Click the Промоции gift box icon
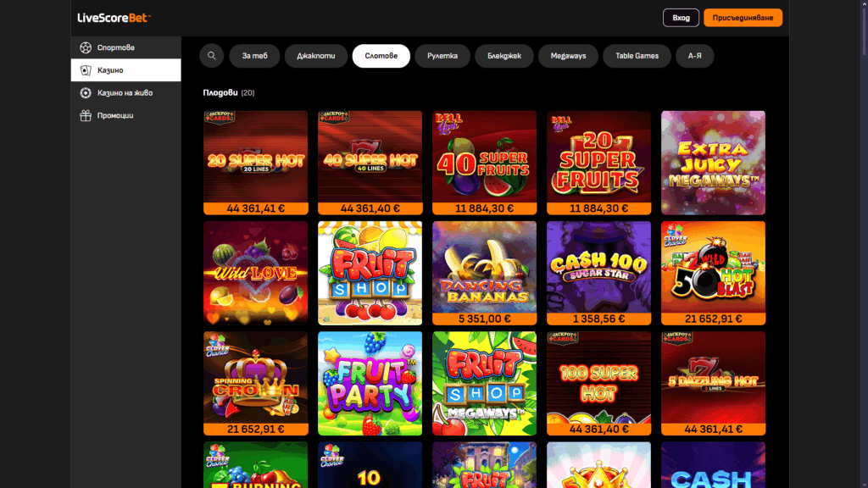The width and height of the screenshot is (868, 488). 86,115
